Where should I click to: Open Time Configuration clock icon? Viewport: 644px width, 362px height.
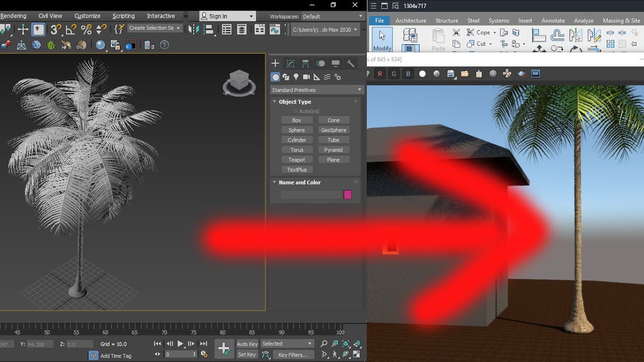(x=204, y=354)
